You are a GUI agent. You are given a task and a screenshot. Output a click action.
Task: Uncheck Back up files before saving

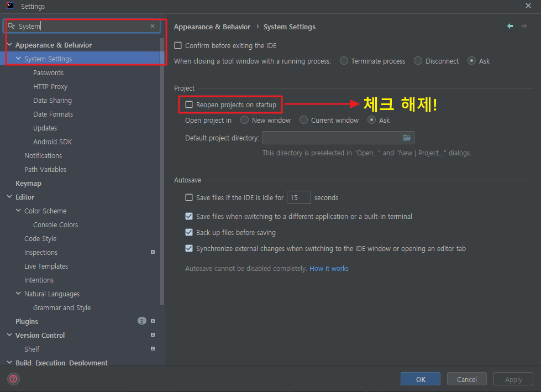click(x=189, y=232)
